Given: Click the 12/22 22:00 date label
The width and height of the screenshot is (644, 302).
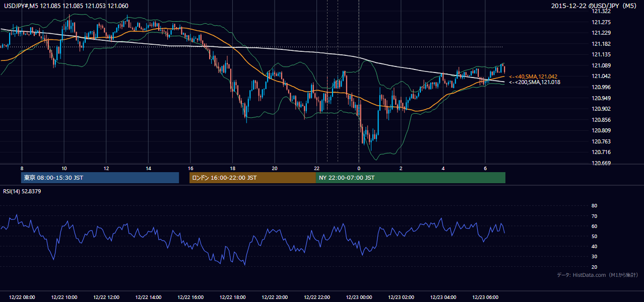Looking at the screenshot, I should click(x=316, y=297).
